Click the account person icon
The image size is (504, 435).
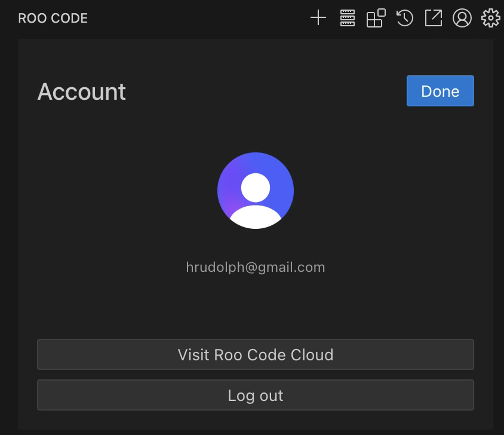tap(462, 18)
